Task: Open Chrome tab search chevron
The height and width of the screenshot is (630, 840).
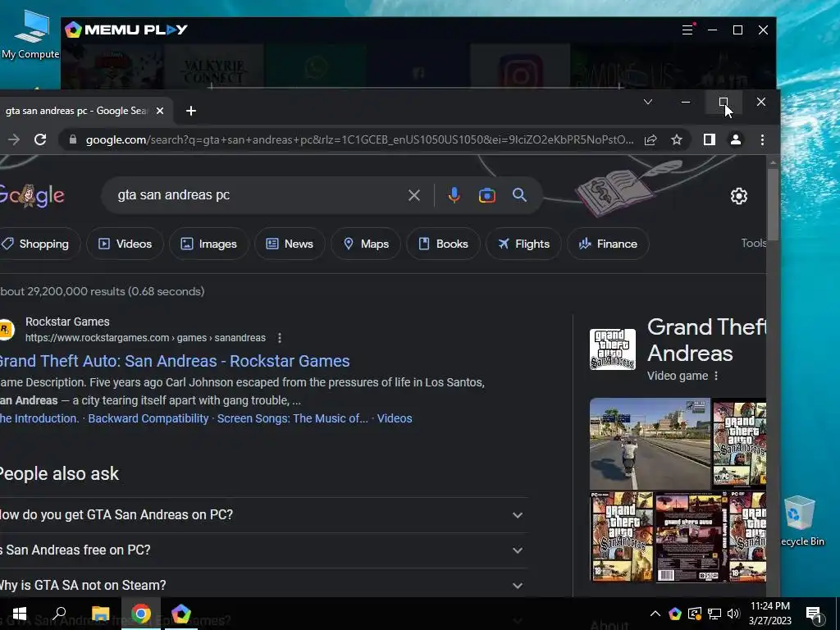Action: tap(648, 102)
